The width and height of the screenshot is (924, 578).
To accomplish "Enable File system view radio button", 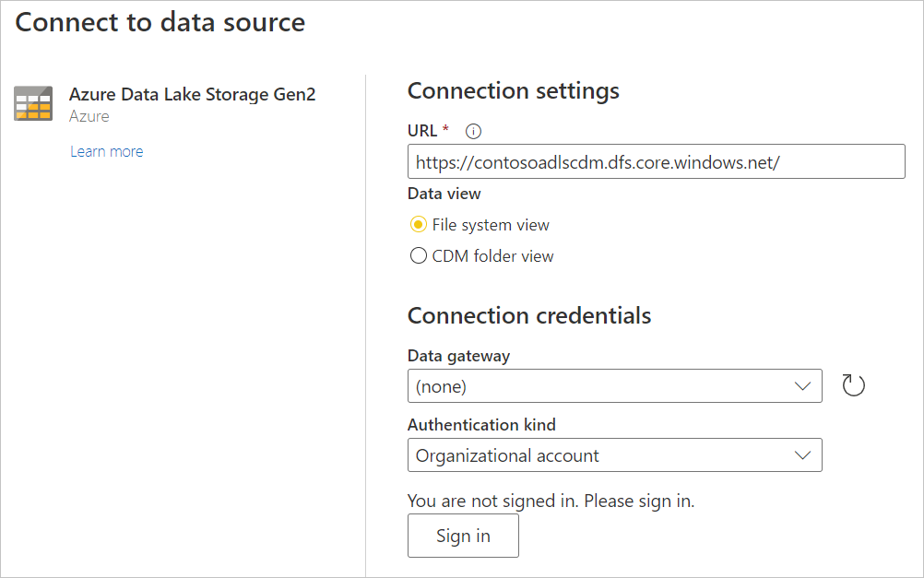I will (419, 224).
